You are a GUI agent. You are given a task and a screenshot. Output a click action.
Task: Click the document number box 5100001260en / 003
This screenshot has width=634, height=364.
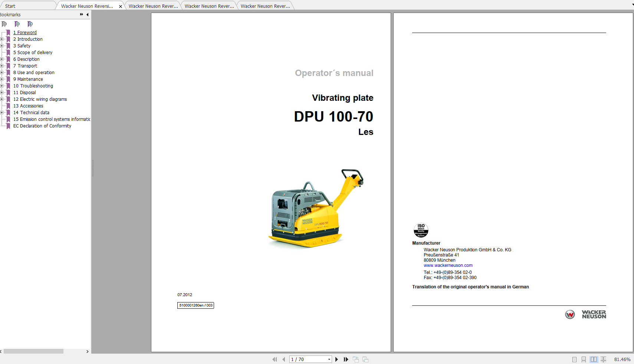point(196,305)
